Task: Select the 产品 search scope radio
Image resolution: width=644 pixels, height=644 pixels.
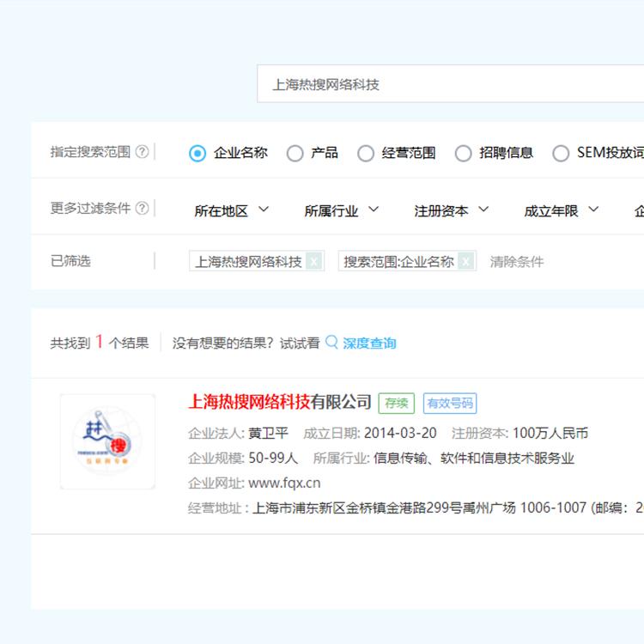Action: (x=295, y=153)
